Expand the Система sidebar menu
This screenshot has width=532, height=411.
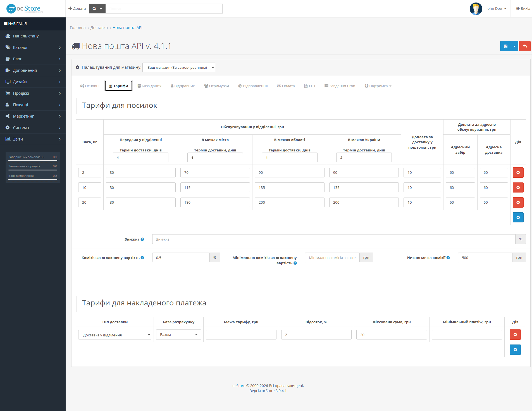33,128
